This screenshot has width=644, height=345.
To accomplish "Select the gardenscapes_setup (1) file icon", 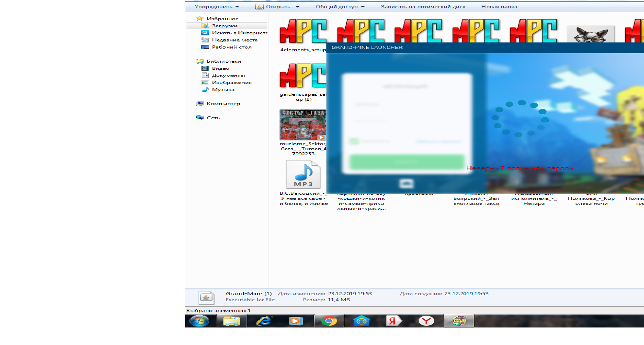I will pos(303,75).
